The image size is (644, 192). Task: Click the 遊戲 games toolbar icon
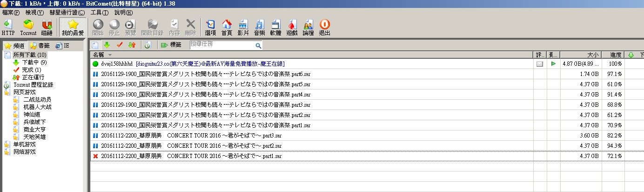[x=292, y=27]
